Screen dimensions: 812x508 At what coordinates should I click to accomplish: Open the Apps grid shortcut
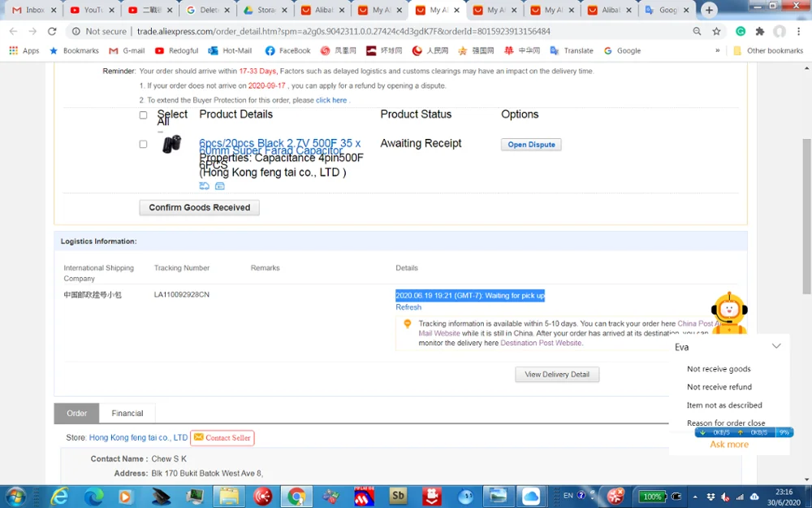(24, 50)
